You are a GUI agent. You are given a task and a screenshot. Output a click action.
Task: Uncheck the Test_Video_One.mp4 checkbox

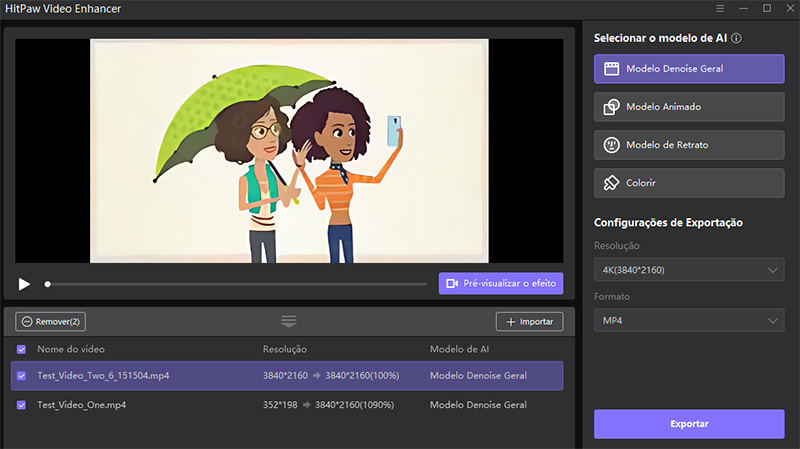click(x=22, y=405)
